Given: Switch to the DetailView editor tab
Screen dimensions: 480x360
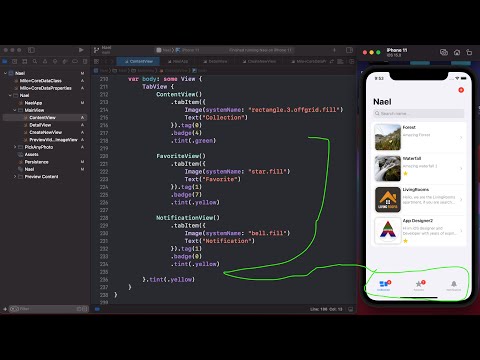Looking at the screenshot, I should 215,61.
